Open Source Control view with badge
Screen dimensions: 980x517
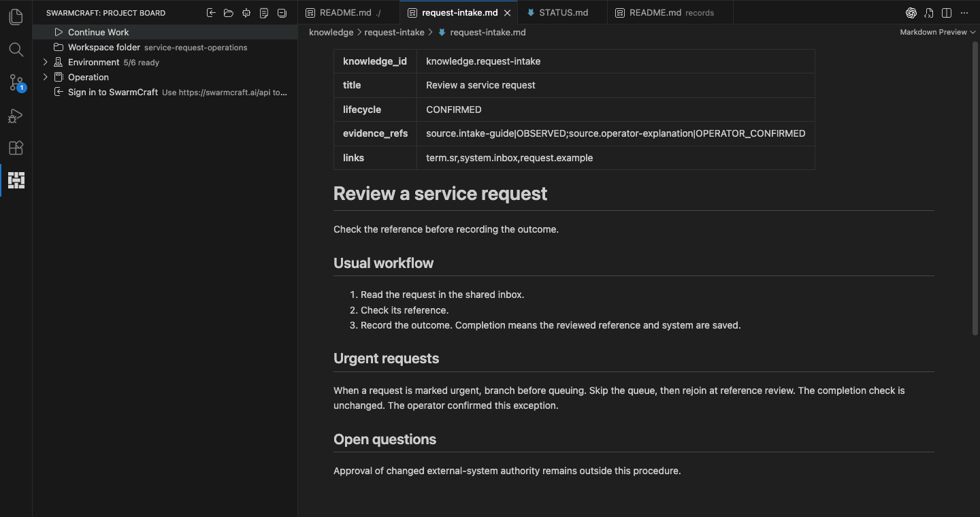pos(16,82)
